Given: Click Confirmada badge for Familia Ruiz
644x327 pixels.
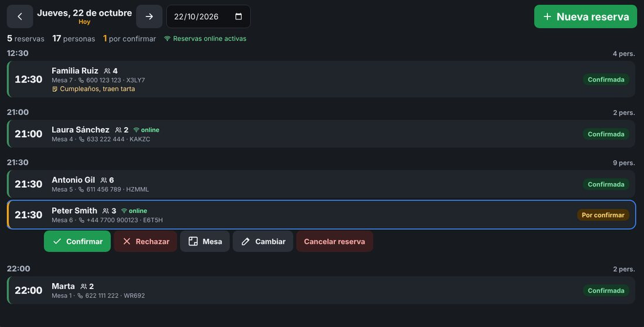Looking at the screenshot, I should tap(606, 80).
